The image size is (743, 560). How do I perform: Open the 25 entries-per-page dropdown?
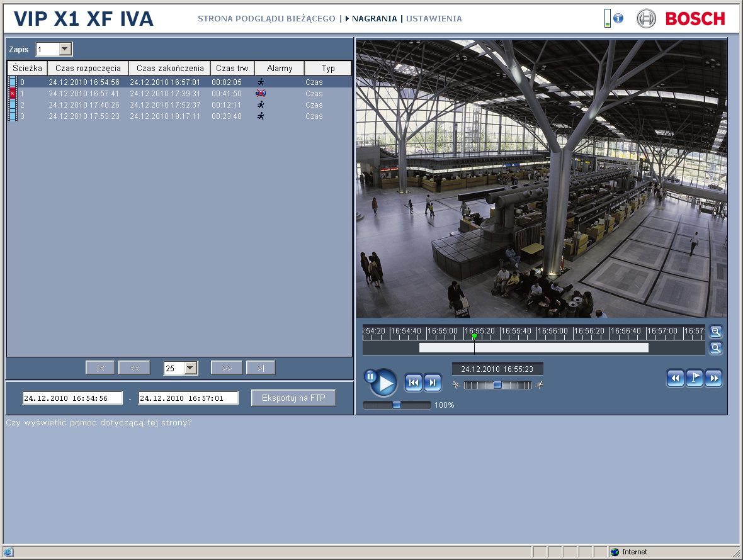191,368
